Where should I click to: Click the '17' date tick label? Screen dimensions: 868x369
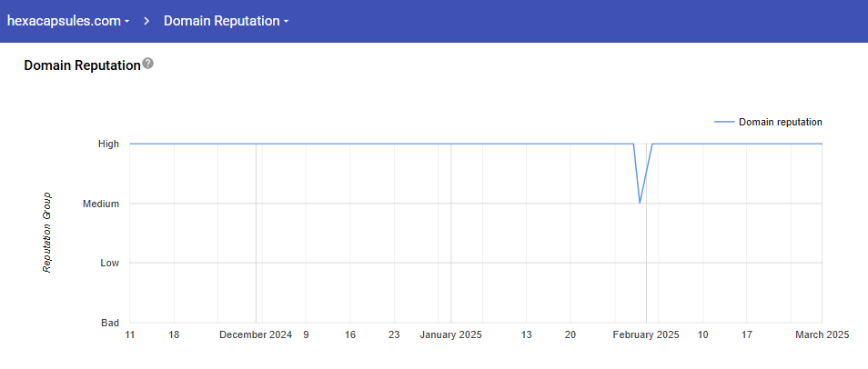coord(746,335)
